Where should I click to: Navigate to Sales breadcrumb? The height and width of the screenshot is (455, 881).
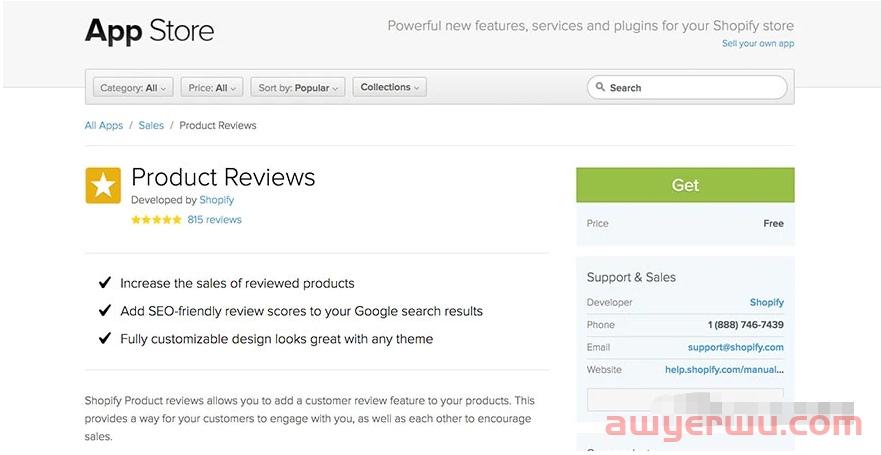coord(151,126)
